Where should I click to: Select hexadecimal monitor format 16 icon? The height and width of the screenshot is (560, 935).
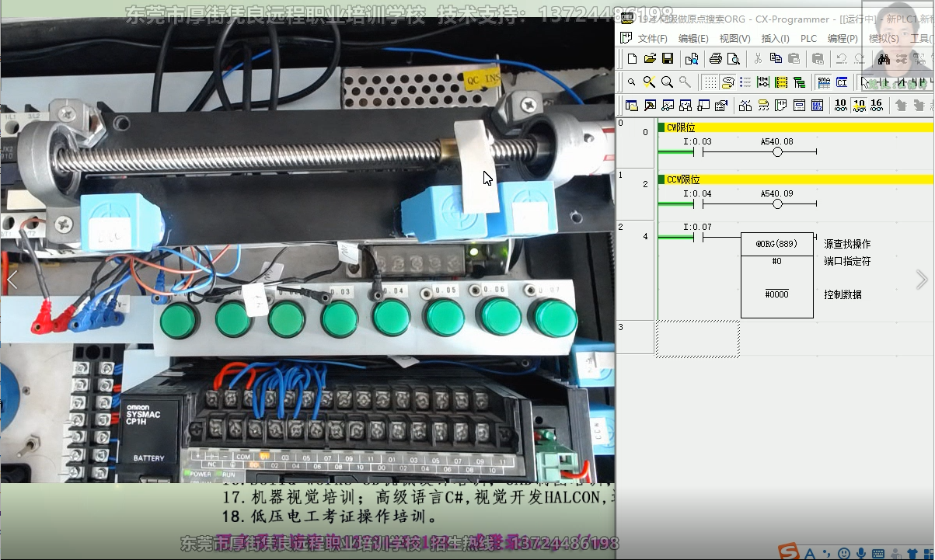coord(877,105)
